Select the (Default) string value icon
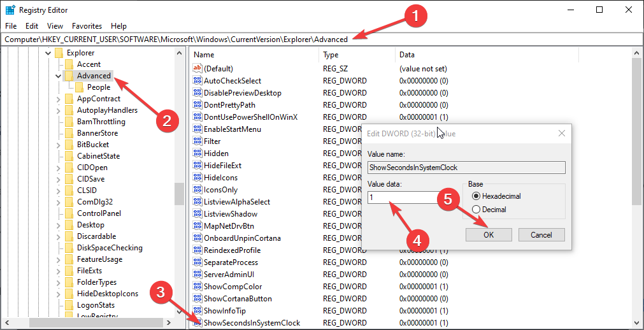Image resolution: width=644 pixels, height=330 pixels. click(x=197, y=69)
